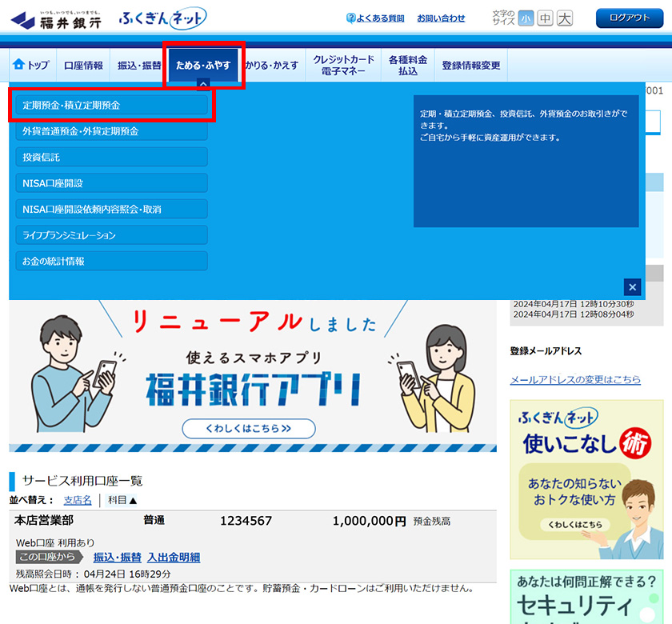Click the Web口座 利用あり text
The width and height of the screenshot is (672, 624).
coord(55,542)
